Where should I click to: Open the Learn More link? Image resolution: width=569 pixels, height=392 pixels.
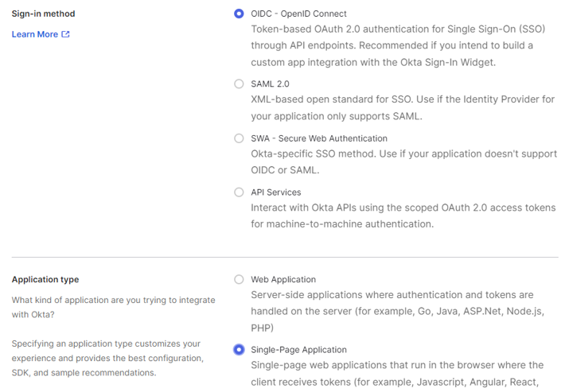35,34
